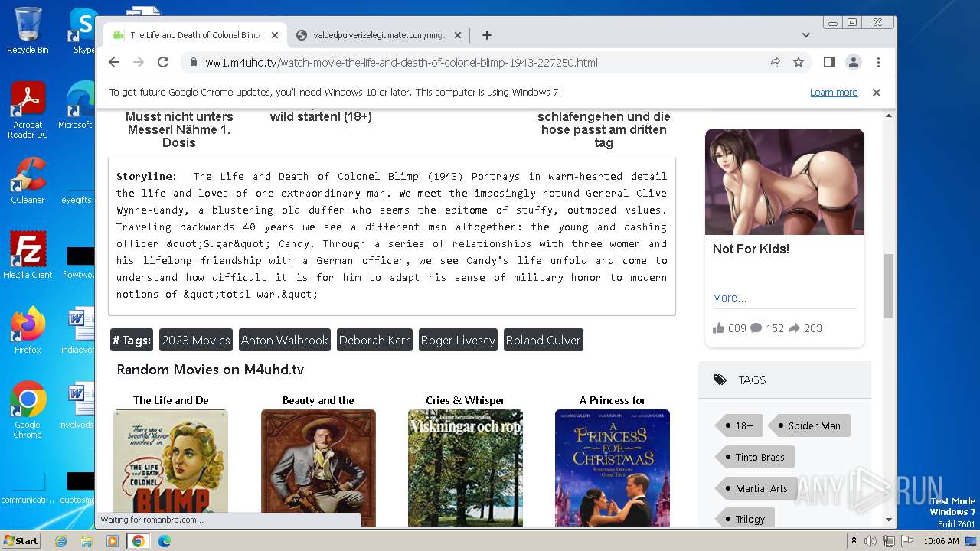Select the Trilogy sidebar tag
This screenshot has height=551, width=980.
[x=744, y=519]
